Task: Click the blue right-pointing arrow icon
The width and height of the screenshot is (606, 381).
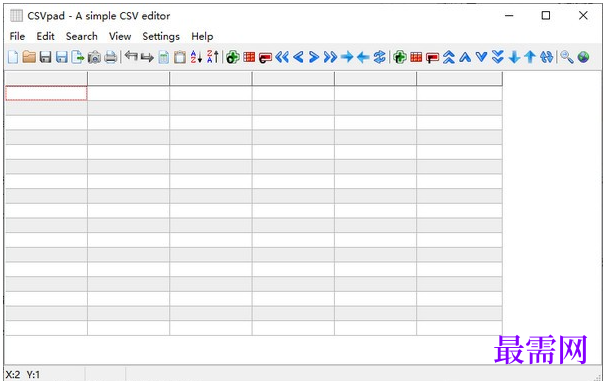Action: [347, 57]
